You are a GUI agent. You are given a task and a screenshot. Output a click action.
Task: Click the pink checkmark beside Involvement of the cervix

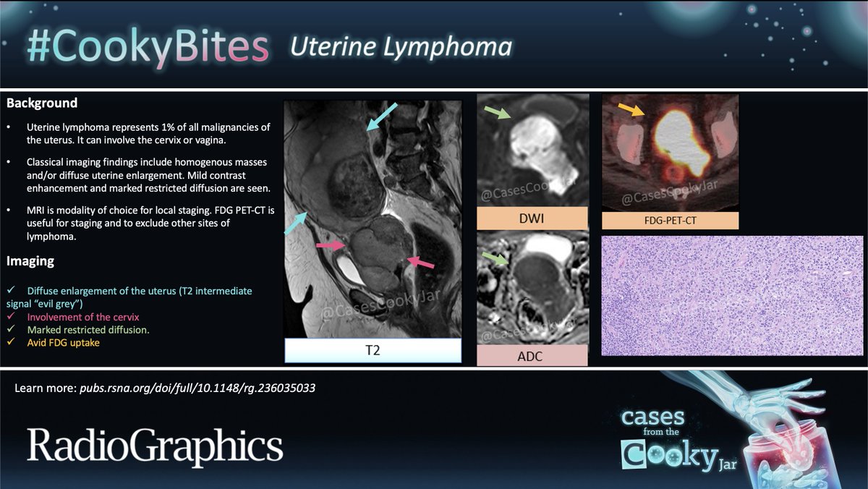coord(10,317)
